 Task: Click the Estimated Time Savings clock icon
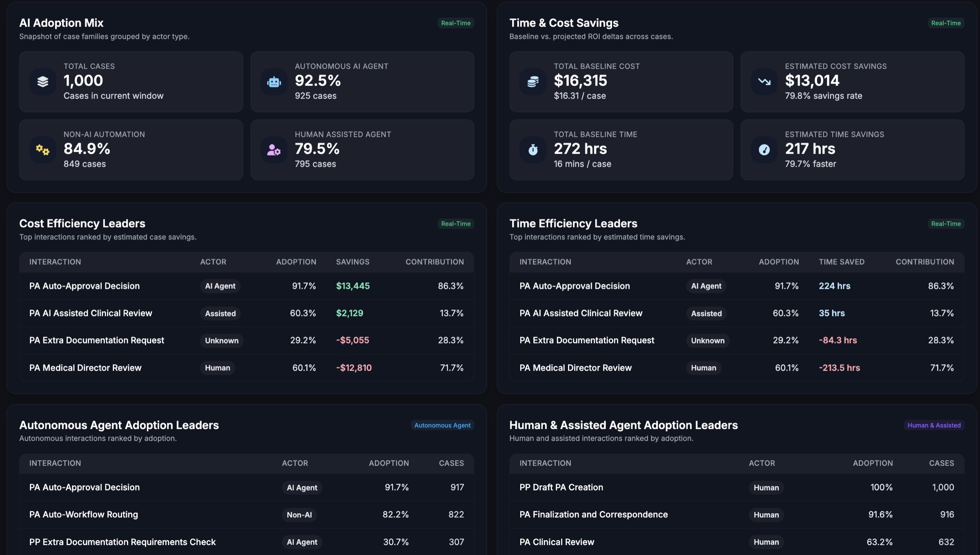(764, 150)
